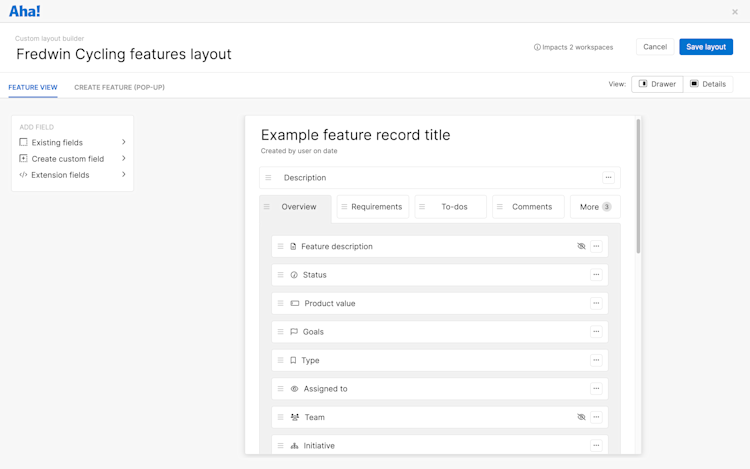The image size is (750, 469).
Task: Click the Save layout button
Action: [706, 47]
